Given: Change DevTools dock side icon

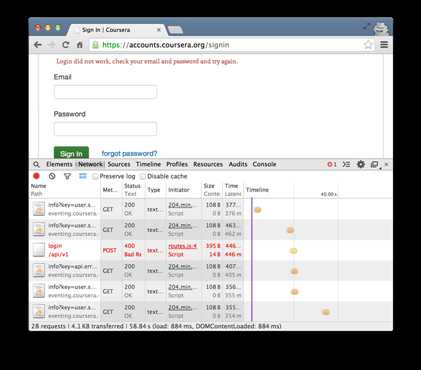Looking at the screenshot, I should [x=375, y=165].
